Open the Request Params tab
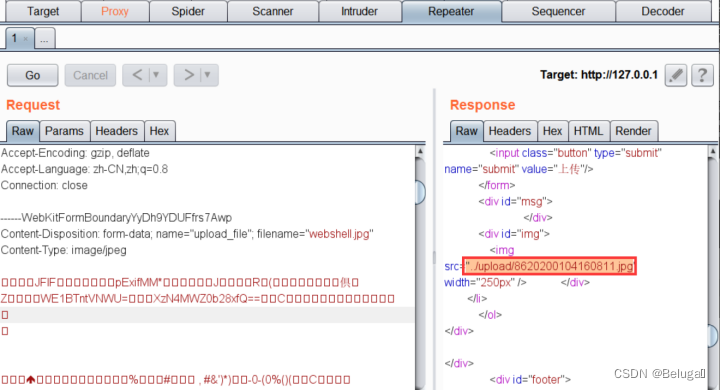Viewport: 720px width, 390px height. (x=64, y=131)
